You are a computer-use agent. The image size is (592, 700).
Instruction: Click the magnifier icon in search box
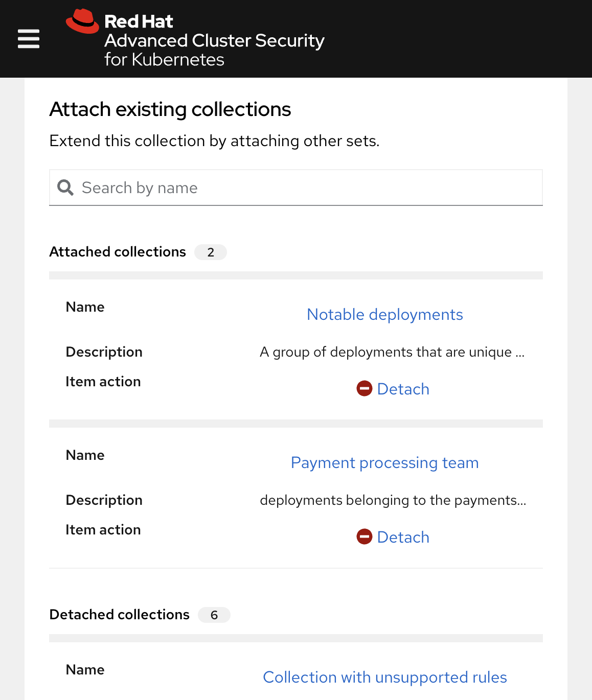click(x=65, y=188)
